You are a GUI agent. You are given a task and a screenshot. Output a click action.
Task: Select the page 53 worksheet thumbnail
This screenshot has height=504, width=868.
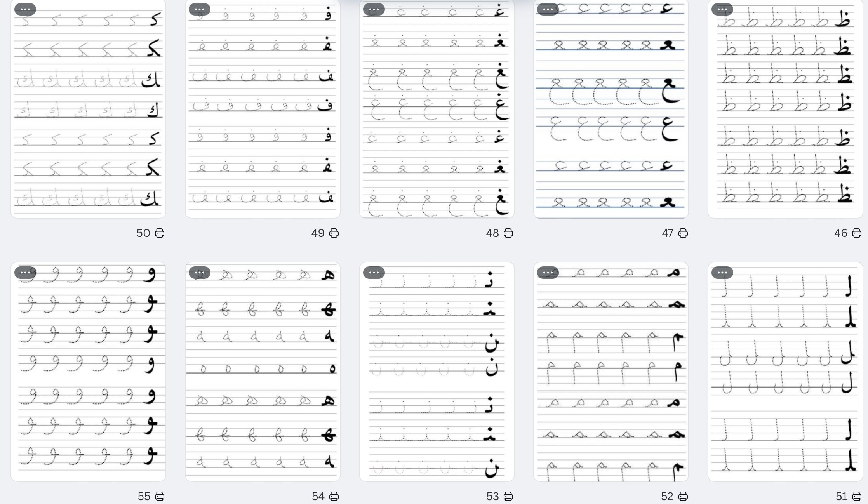coord(437,372)
